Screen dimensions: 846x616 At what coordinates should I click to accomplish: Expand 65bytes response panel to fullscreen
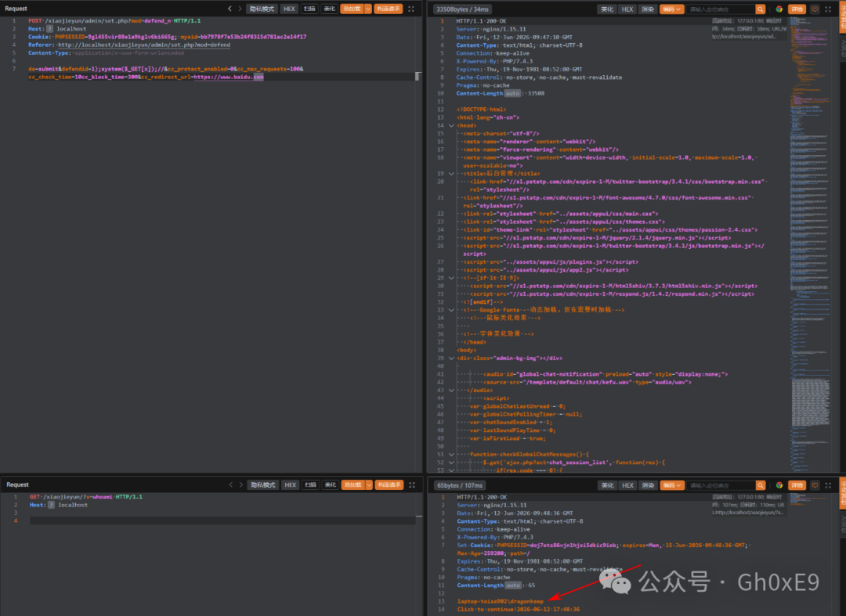[x=828, y=485]
